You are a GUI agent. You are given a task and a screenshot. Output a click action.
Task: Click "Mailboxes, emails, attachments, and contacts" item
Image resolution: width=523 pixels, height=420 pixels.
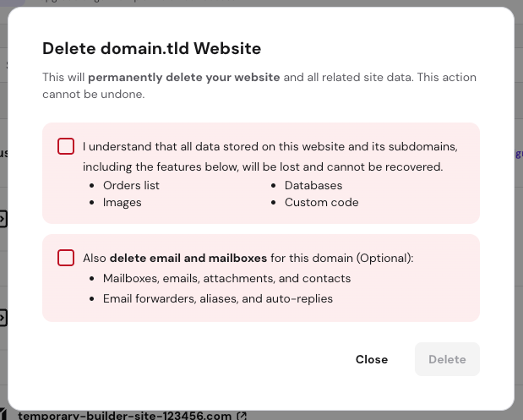point(226,278)
